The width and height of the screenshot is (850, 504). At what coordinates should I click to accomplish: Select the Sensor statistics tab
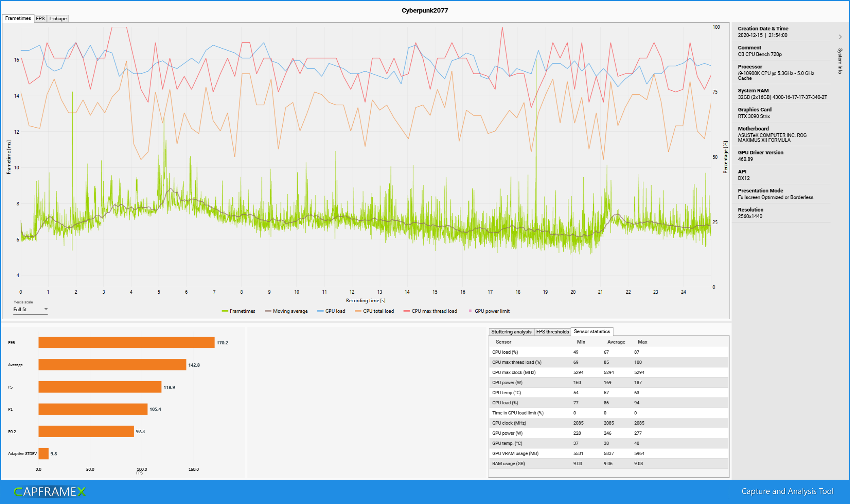[592, 331]
